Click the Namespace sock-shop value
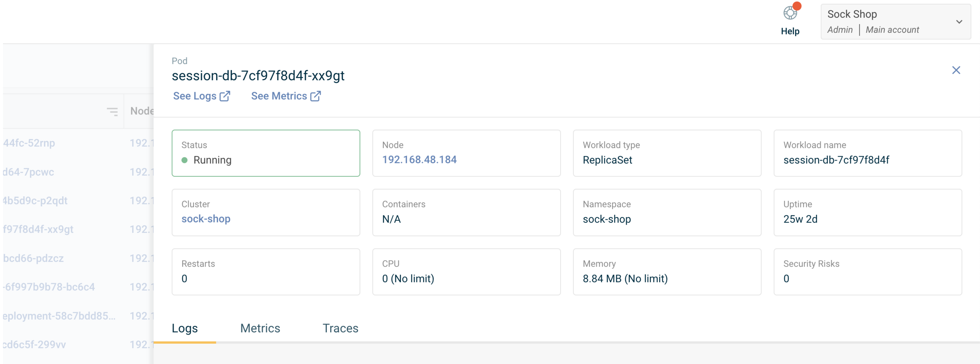The height and width of the screenshot is (364, 980). 607,219
